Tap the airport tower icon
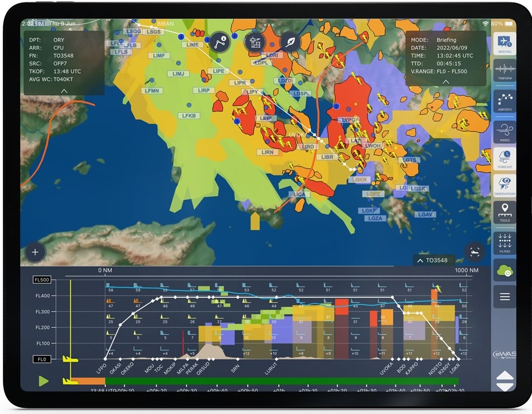This screenshot has height=414, width=532. click(x=255, y=42)
